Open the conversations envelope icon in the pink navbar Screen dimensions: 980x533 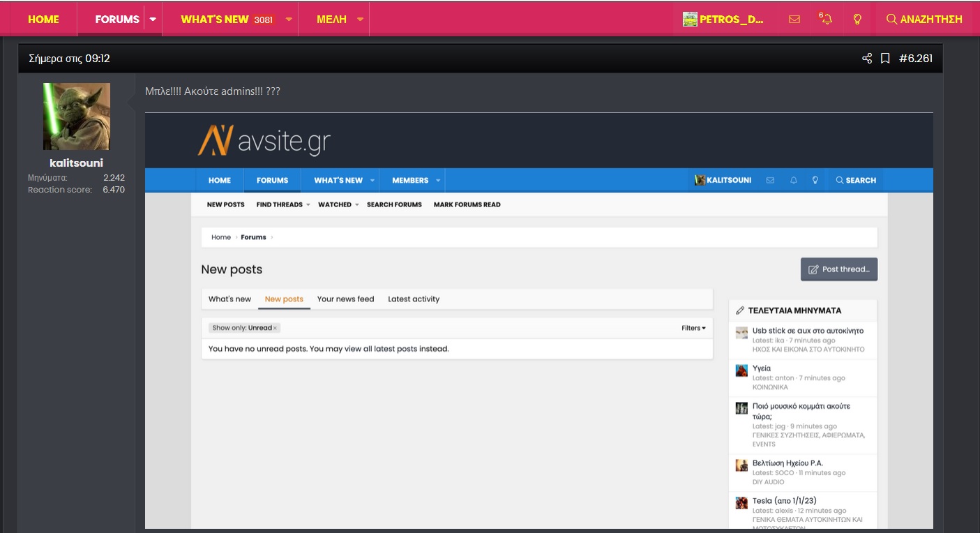coord(794,20)
